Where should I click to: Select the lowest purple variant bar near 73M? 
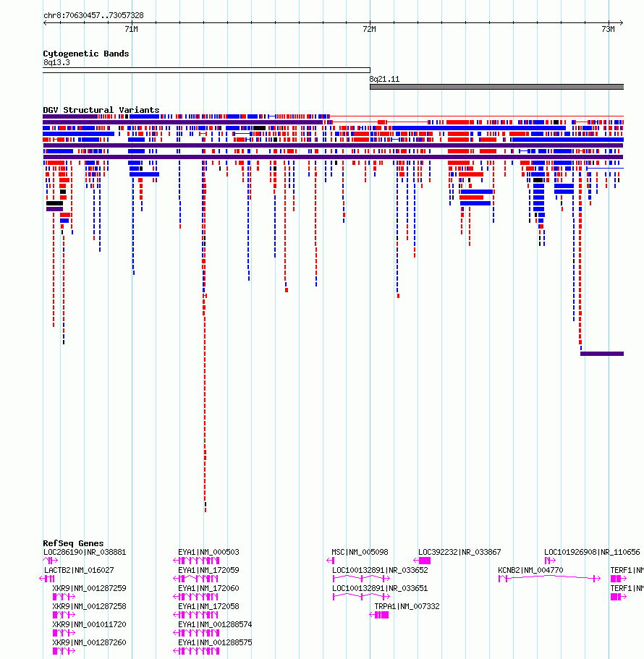pyautogui.click(x=602, y=354)
